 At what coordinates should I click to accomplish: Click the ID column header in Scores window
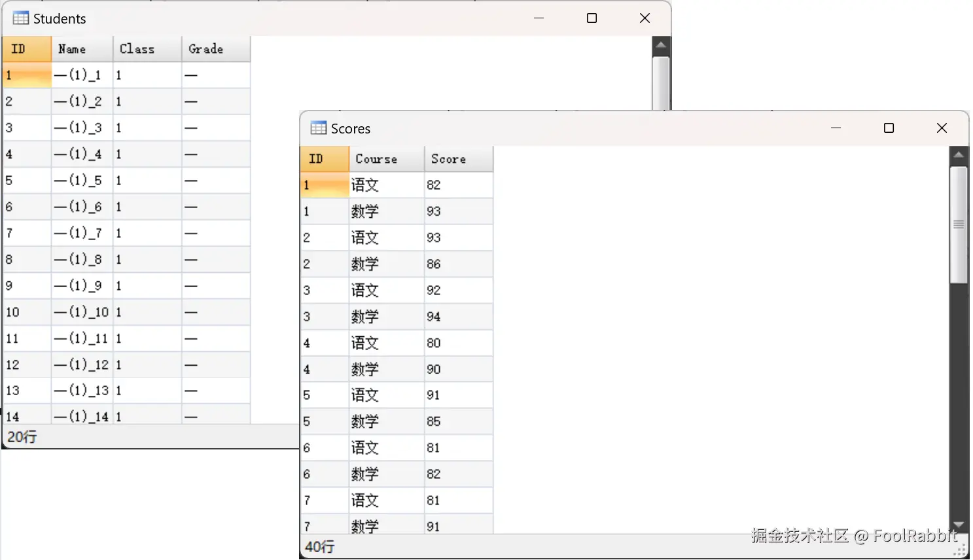325,159
